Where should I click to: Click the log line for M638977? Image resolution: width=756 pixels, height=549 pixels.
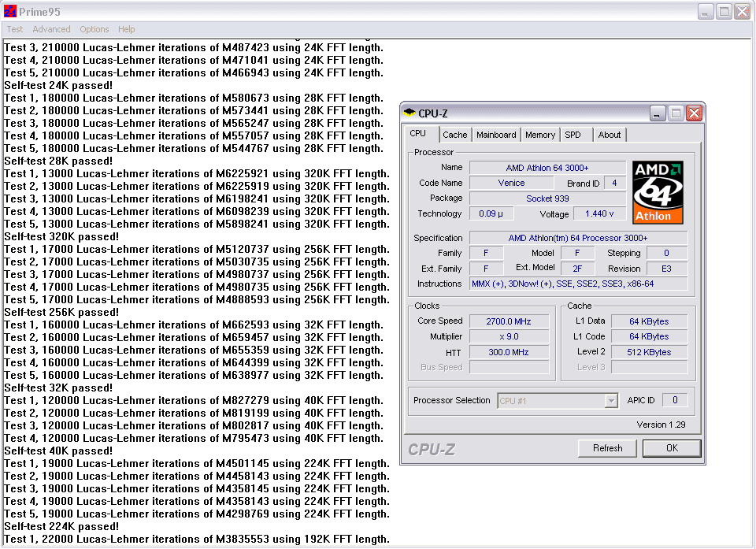(194, 376)
